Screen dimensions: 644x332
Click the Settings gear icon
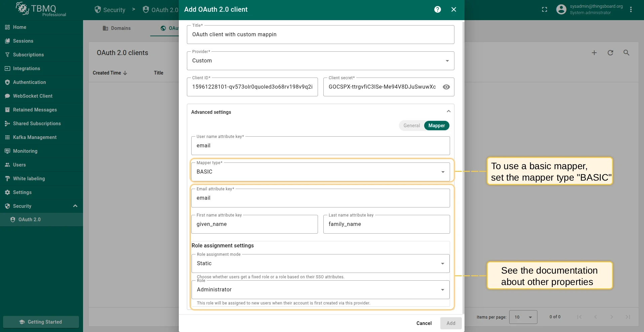point(7,192)
